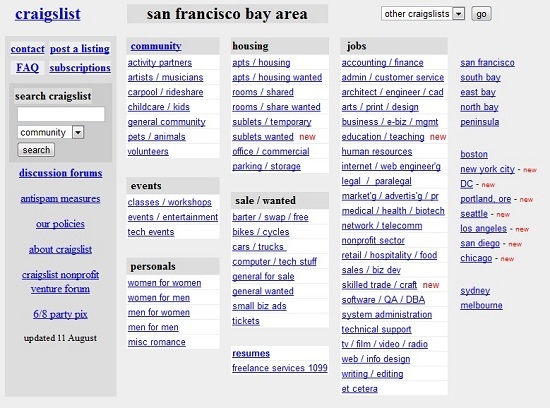
Task: Open the subscriptions link
Action: pos(80,67)
